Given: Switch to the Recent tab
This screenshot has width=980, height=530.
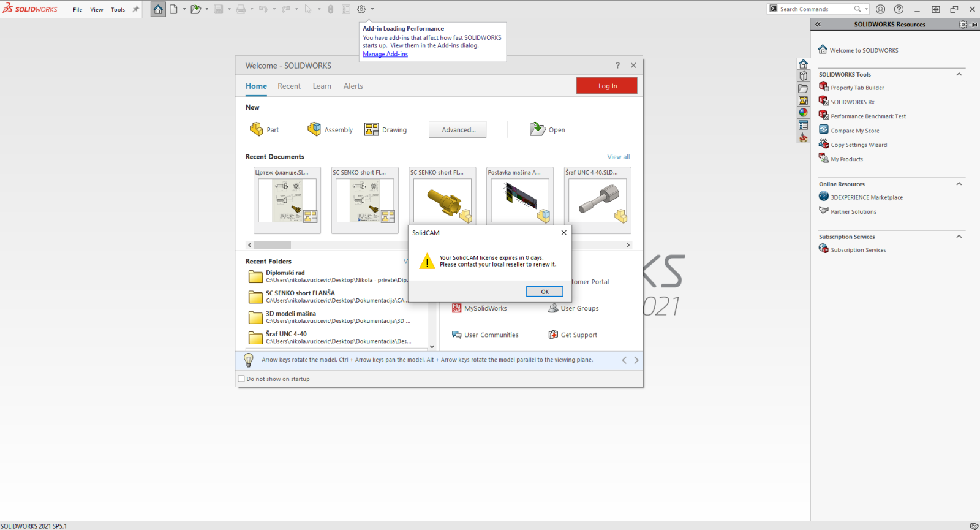Looking at the screenshot, I should point(289,86).
